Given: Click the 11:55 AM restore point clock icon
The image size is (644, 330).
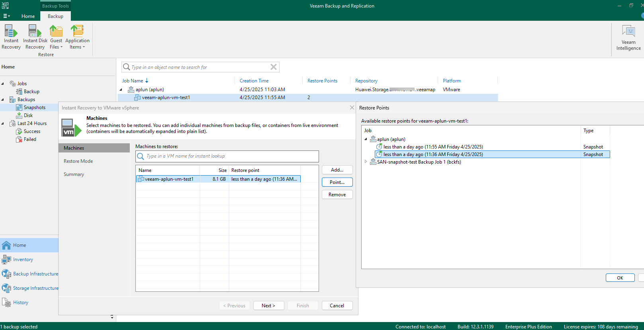Looking at the screenshot, I should click(x=379, y=146).
